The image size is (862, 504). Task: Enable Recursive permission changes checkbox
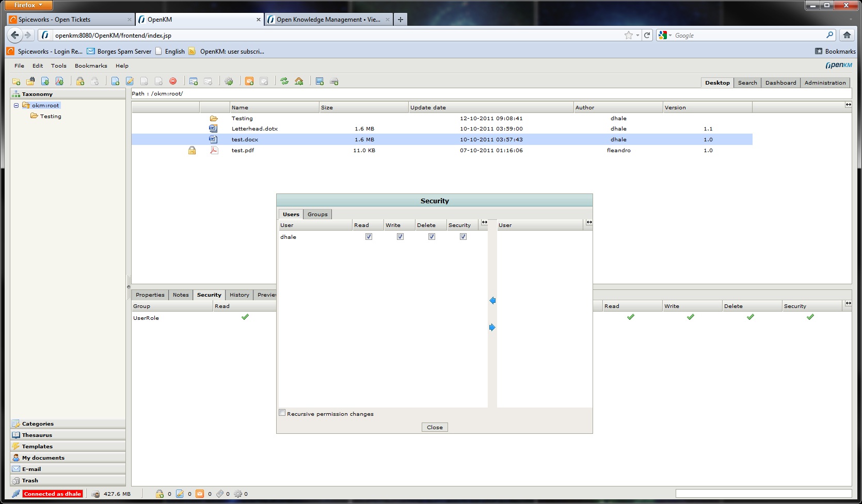(282, 413)
